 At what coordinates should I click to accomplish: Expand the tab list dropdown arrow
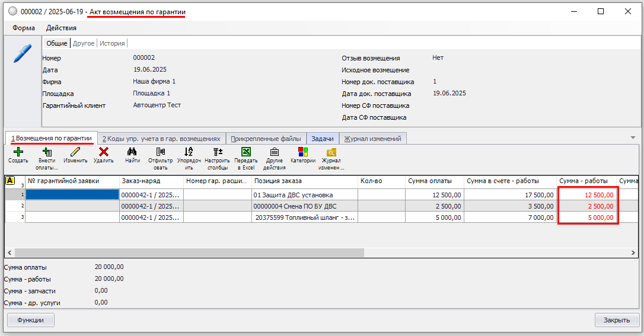click(x=633, y=137)
